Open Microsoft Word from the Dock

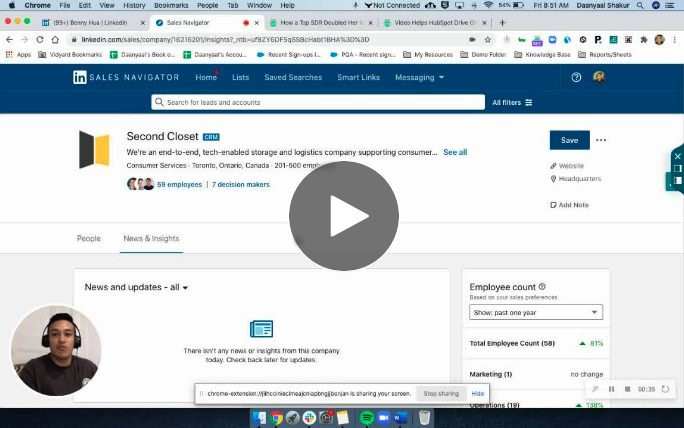400,418
